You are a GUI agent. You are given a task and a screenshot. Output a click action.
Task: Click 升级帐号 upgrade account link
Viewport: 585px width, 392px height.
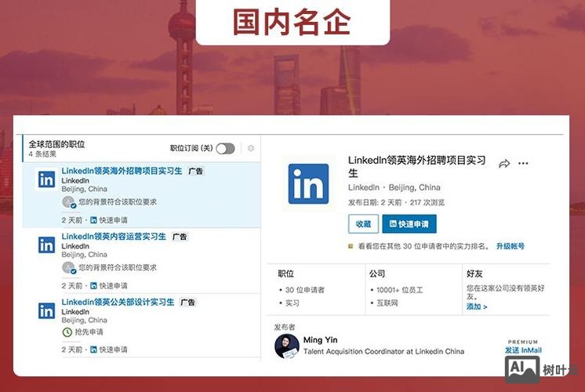[511, 246]
